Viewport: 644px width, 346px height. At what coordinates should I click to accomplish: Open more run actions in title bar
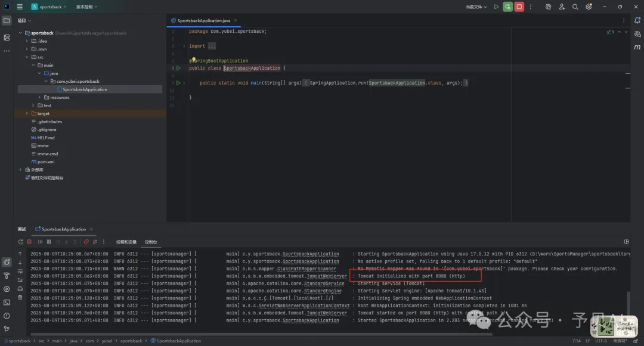point(531,7)
